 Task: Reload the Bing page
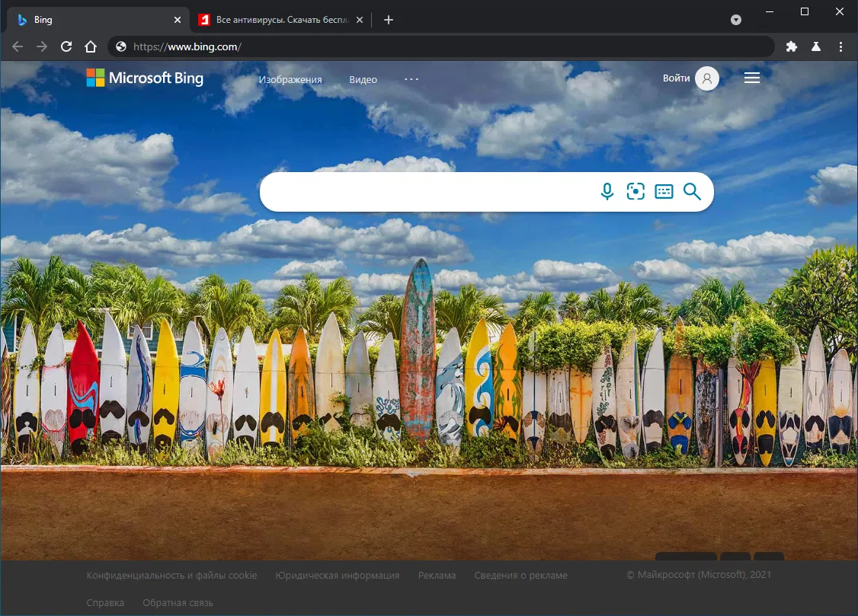click(66, 47)
